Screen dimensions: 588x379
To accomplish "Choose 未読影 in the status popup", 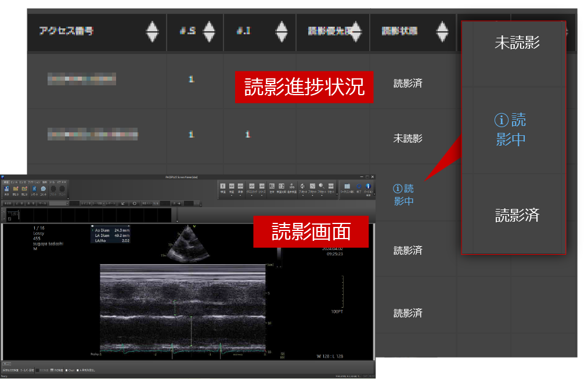I will pos(517,43).
